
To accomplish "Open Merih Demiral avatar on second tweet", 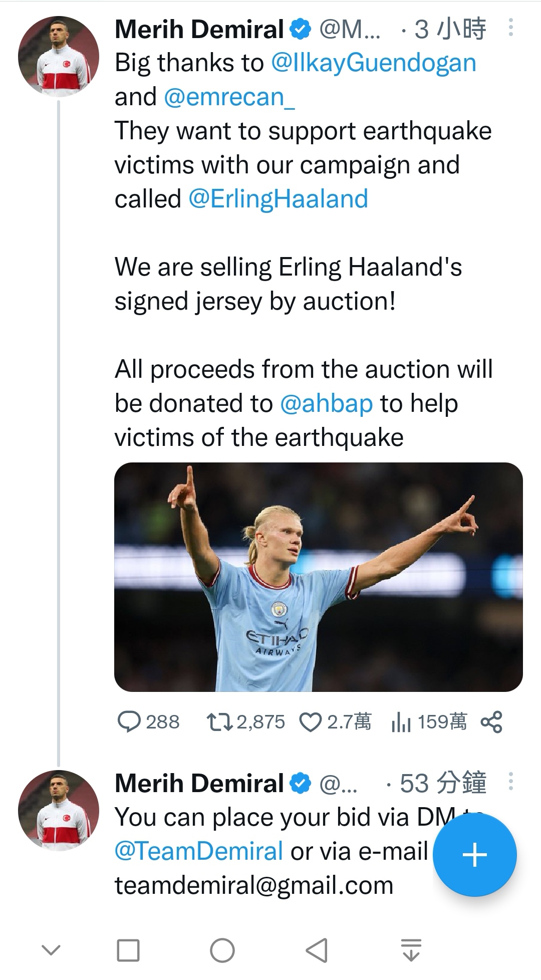I will [59, 810].
